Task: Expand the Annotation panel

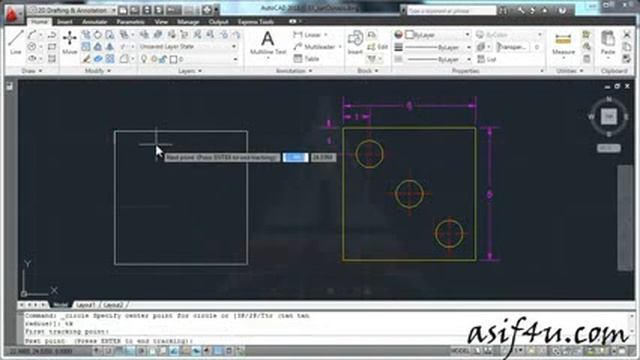Action: pyautogui.click(x=294, y=71)
